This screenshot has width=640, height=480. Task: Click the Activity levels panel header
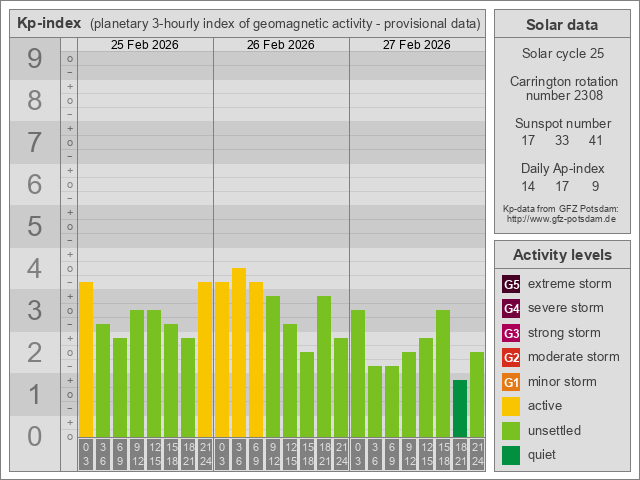pos(561,254)
